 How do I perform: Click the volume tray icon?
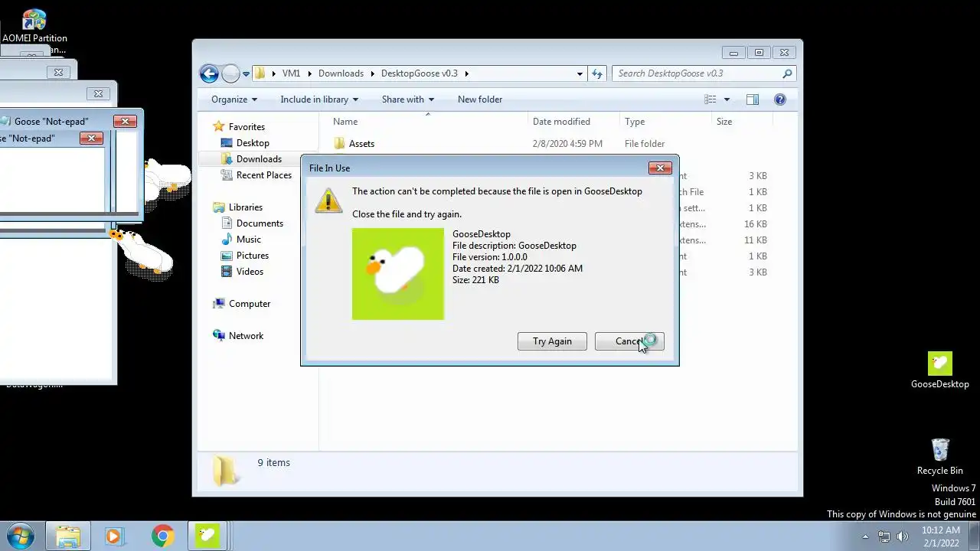point(903,536)
